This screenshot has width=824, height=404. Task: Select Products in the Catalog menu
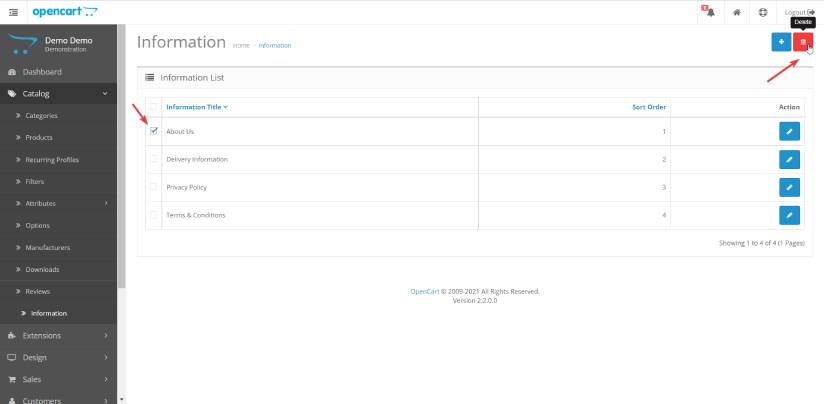(x=39, y=137)
